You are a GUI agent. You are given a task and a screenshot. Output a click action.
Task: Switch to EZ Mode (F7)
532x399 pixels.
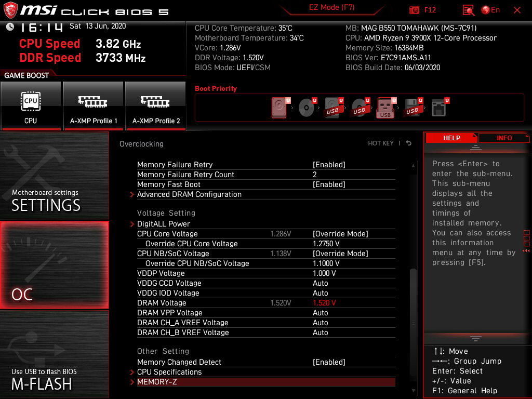(x=331, y=7)
